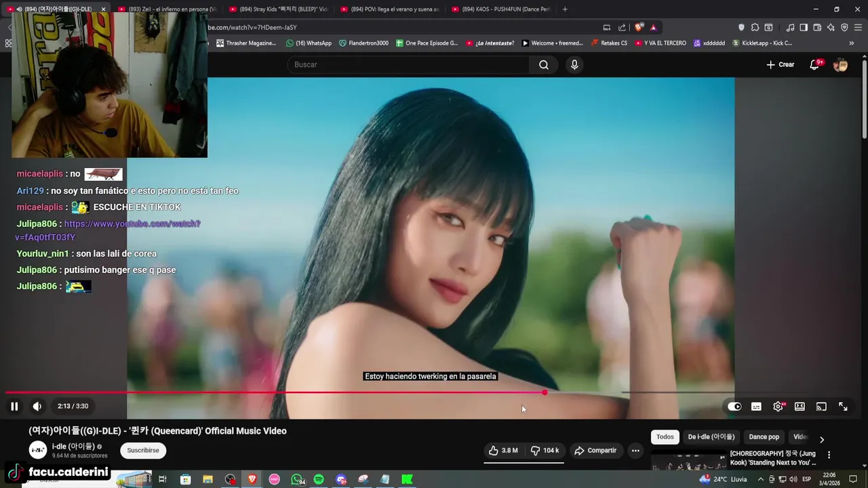
Task: Open the (16) WhatsApp bookmark
Action: [309, 43]
